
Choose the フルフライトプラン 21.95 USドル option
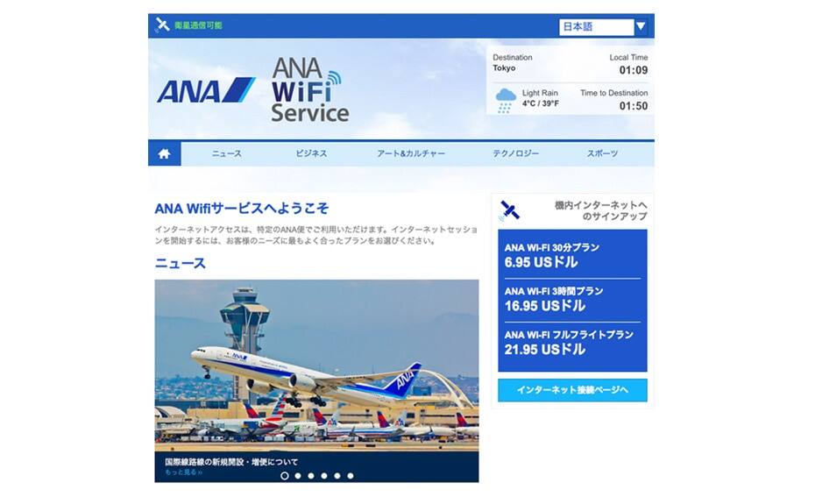(572, 344)
